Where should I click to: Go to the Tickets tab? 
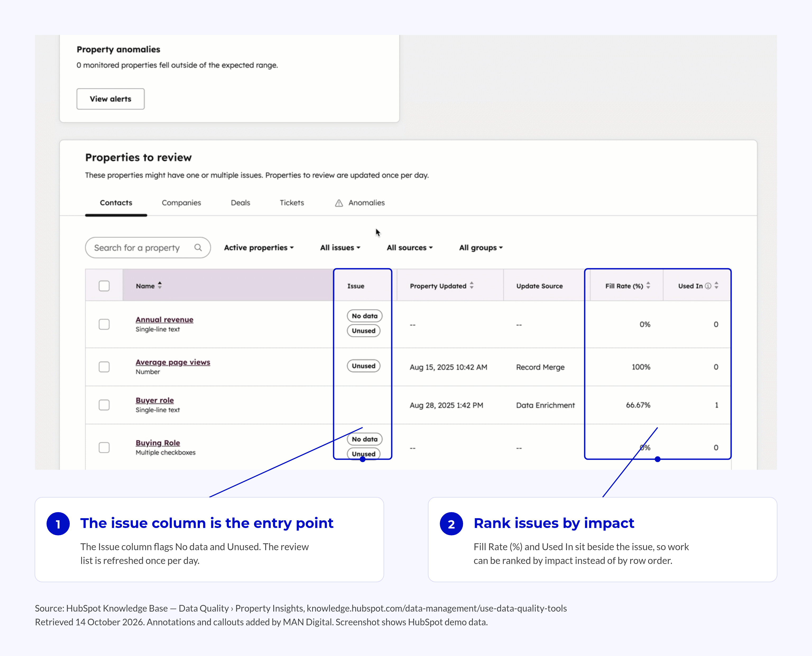(x=292, y=203)
